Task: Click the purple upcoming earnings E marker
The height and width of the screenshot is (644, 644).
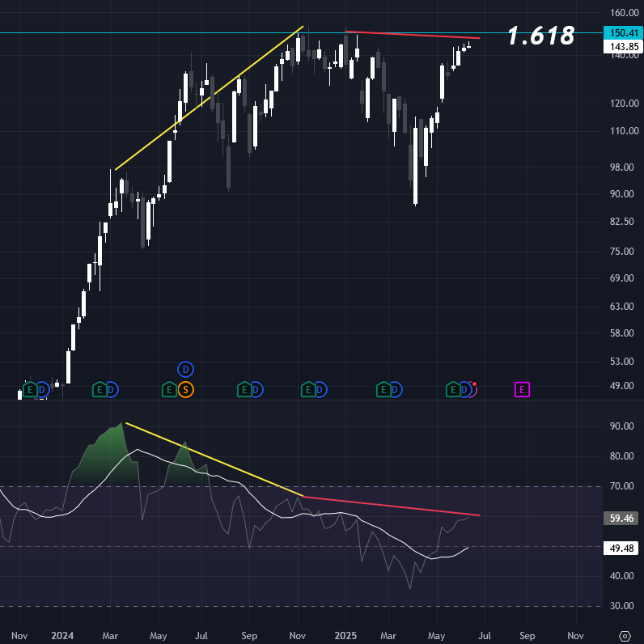Action: [522, 389]
